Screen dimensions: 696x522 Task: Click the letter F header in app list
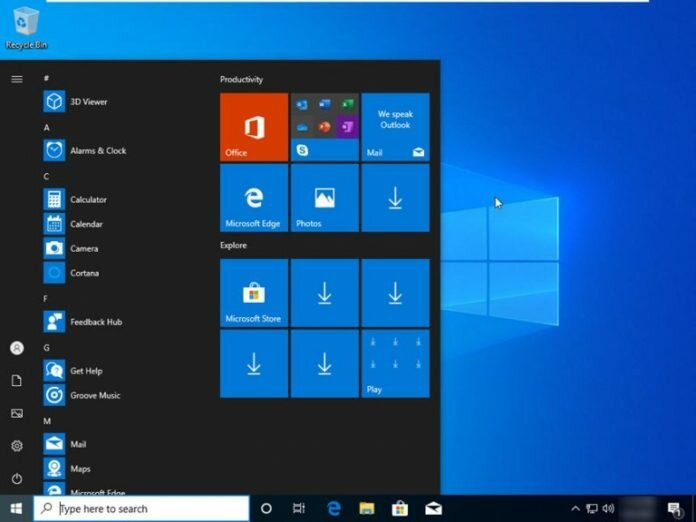click(45, 299)
